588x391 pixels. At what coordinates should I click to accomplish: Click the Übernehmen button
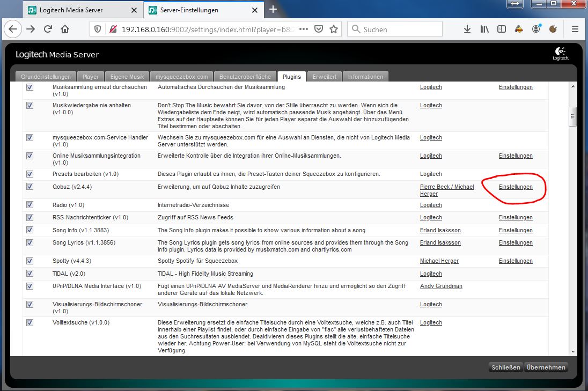546,367
